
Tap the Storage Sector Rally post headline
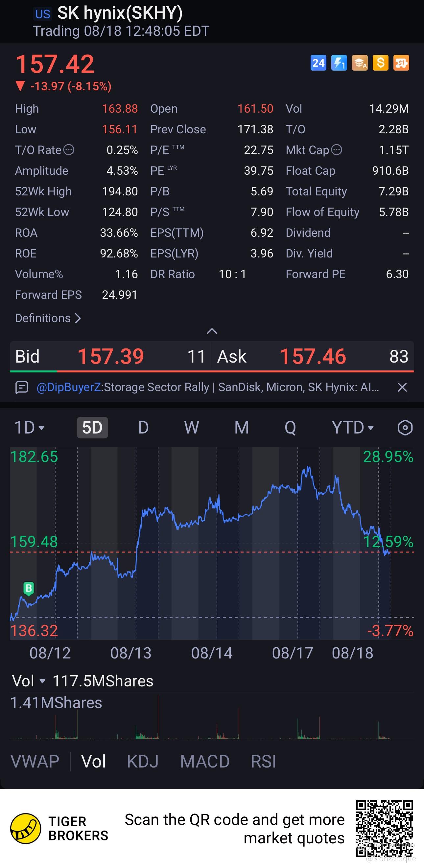pyautogui.click(x=241, y=388)
